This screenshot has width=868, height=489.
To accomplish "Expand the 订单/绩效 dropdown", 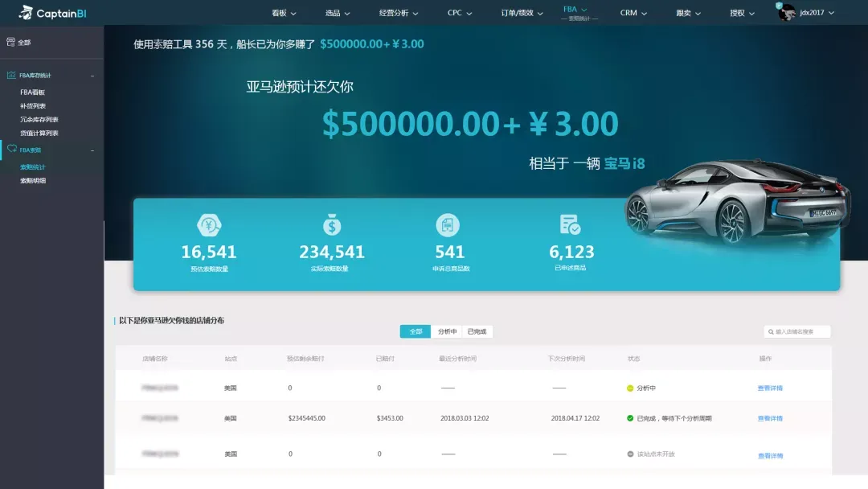I will click(522, 13).
